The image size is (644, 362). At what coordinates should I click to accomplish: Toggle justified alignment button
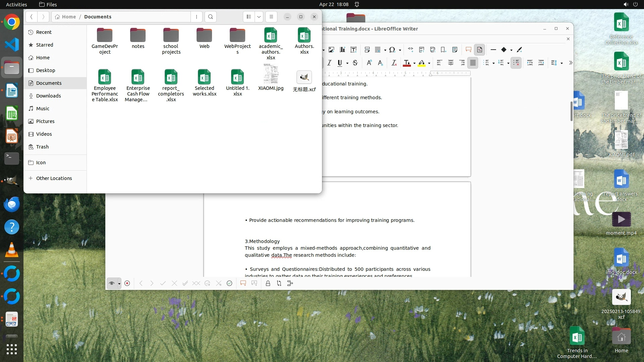click(473, 63)
